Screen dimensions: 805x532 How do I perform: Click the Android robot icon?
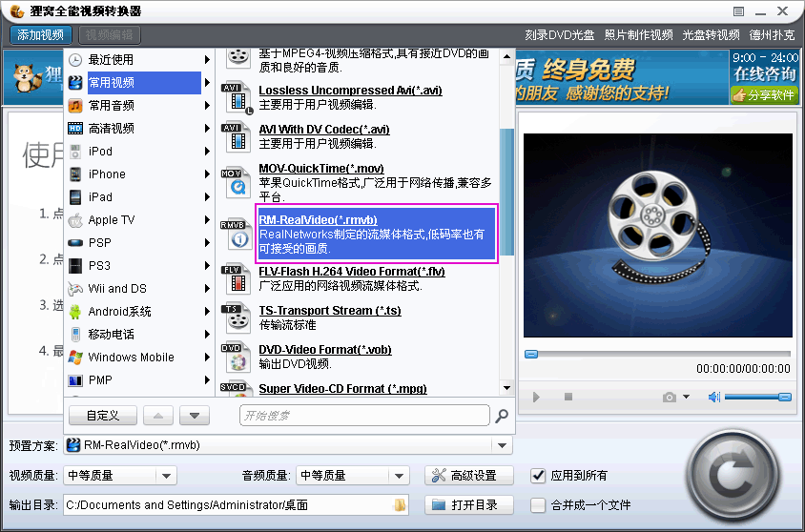pyautogui.click(x=75, y=312)
